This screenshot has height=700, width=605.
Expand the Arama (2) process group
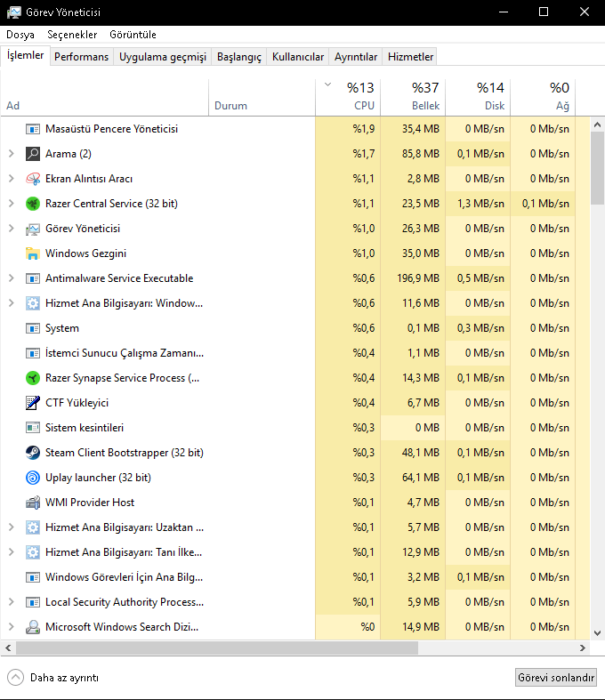(x=12, y=154)
